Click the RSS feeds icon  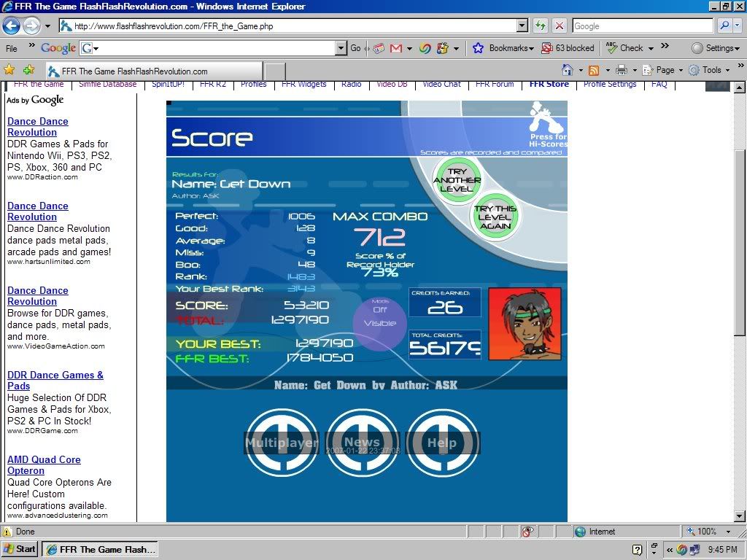(594, 70)
